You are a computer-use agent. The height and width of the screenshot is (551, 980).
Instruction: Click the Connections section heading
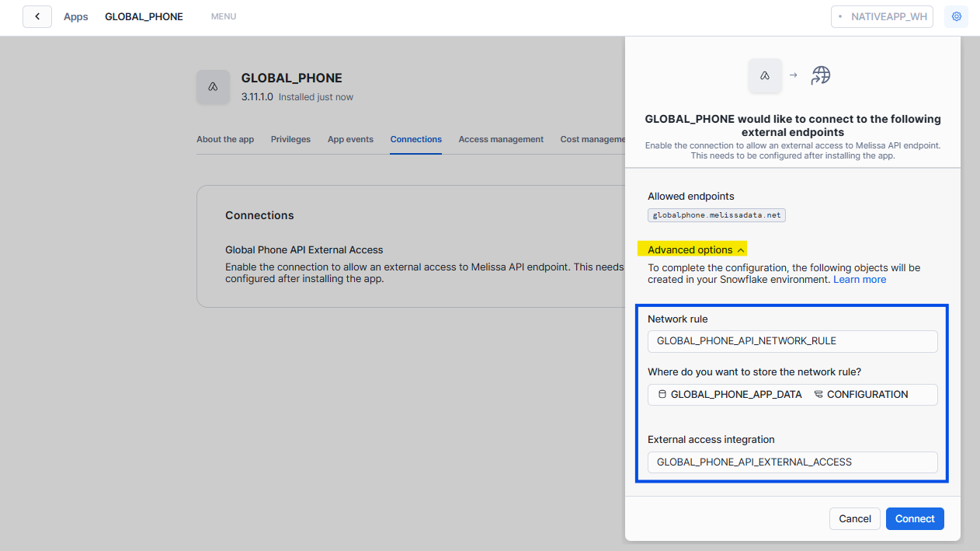tap(259, 215)
